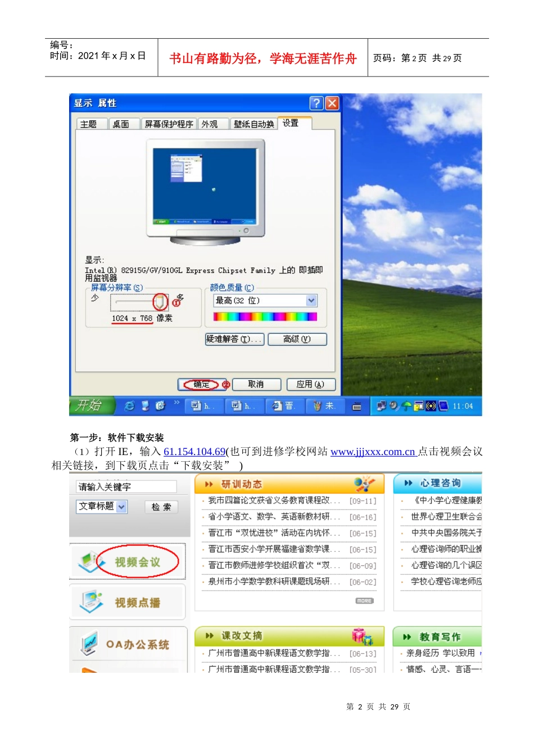The width and height of the screenshot is (534, 756).
Task: Click the taskbar clock 11:04
Action: pyautogui.click(x=463, y=406)
